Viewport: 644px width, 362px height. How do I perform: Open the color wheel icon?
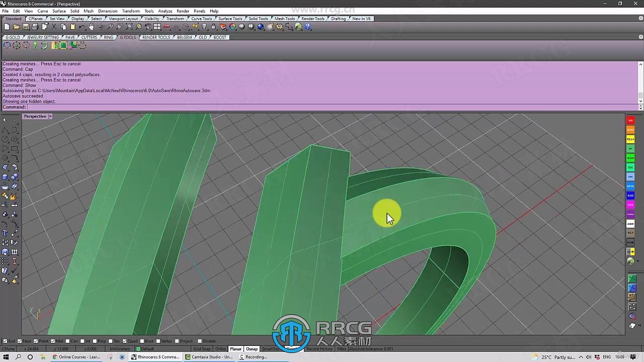click(x=232, y=27)
